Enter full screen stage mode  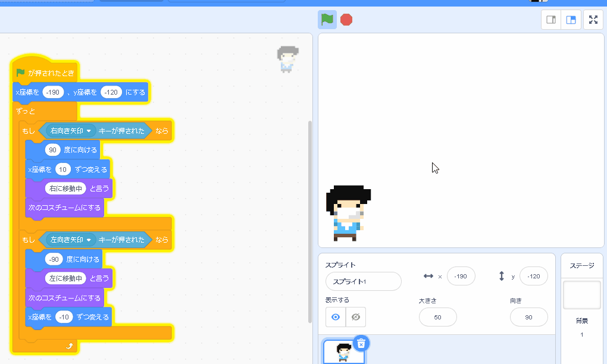click(x=593, y=20)
